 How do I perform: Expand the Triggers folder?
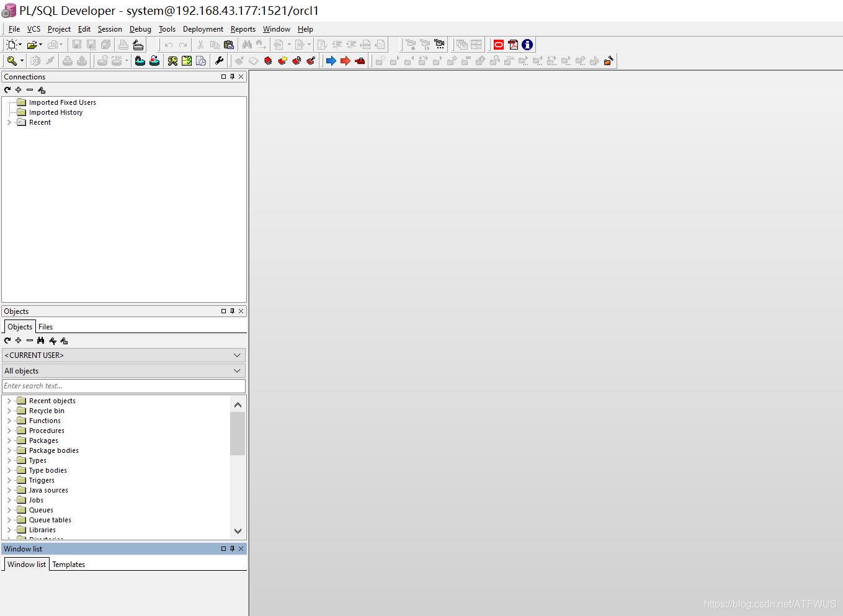(9, 481)
